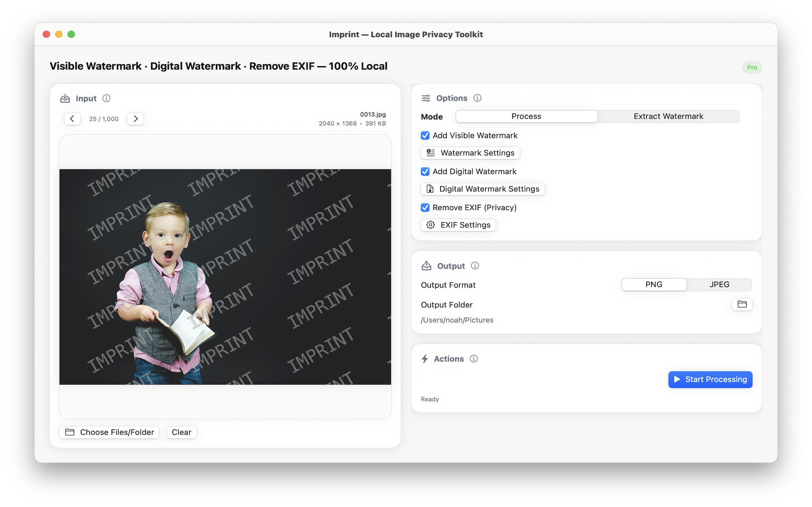Screen dimensions: 812x507
Task: Click the info icon next to Output
Action: coord(475,266)
